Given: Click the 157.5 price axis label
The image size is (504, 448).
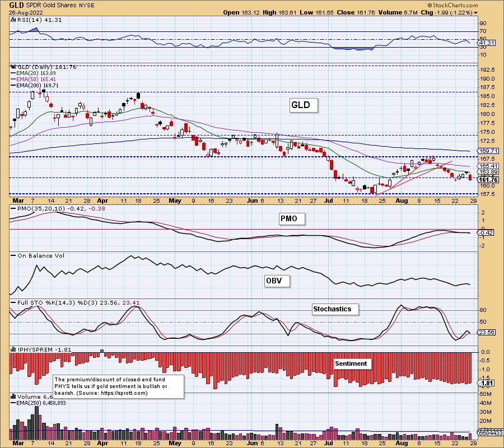Looking at the screenshot, I should point(488,194).
